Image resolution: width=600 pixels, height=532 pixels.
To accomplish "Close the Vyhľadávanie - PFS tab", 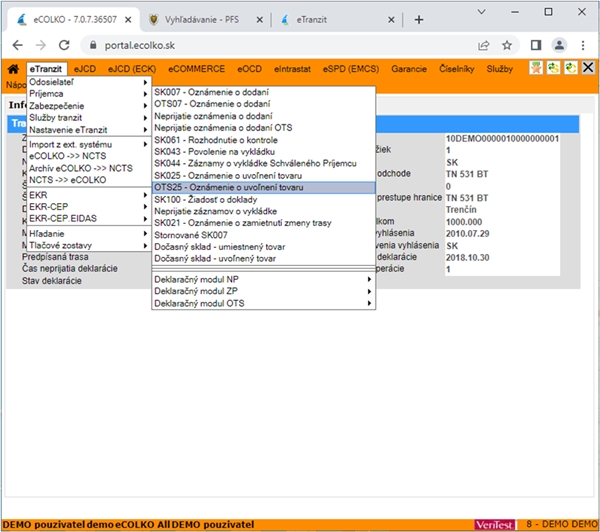I will [259, 20].
